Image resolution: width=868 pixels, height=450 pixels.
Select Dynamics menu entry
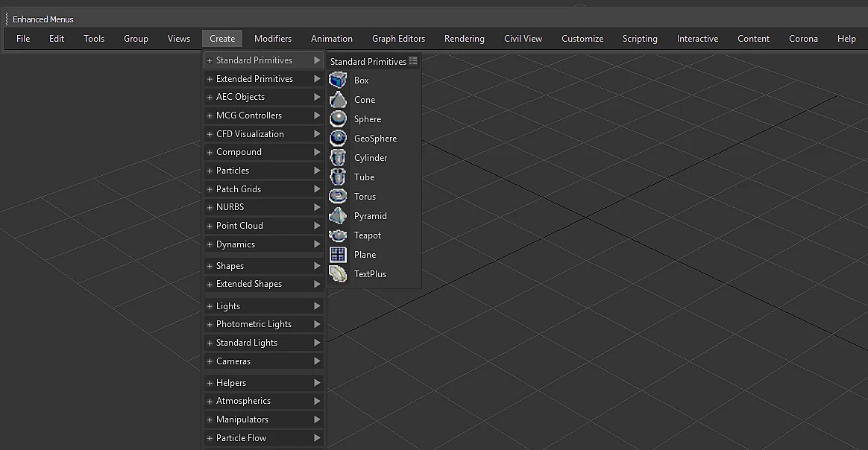(263, 244)
